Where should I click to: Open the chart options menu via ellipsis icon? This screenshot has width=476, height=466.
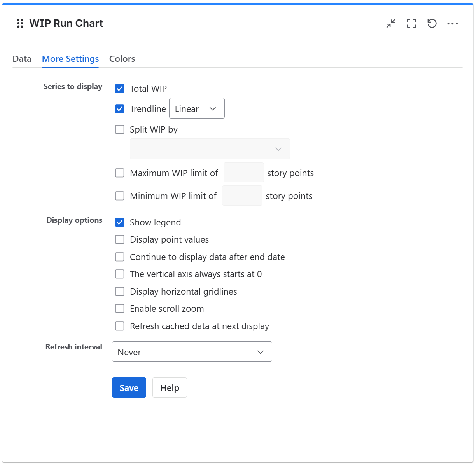pyautogui.click(x=452, y=23)
